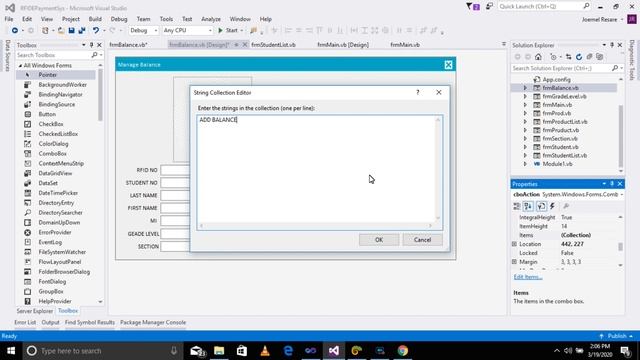
Task: Click the Save icon in toolbar
Action: coord(71,31)
